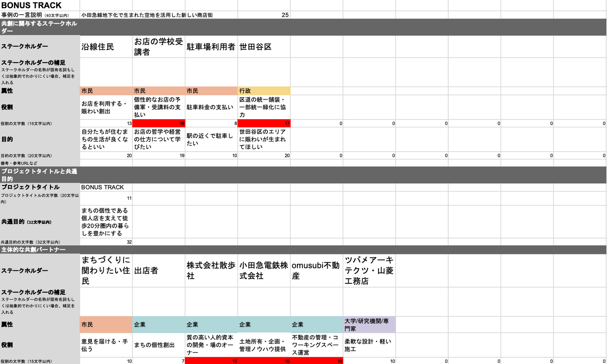Click the お店の学校受講者 stakeholder cell
Image resolution: width=607 pixels, height=364 pixels.
pyautogui.click(x=158, y=47)
